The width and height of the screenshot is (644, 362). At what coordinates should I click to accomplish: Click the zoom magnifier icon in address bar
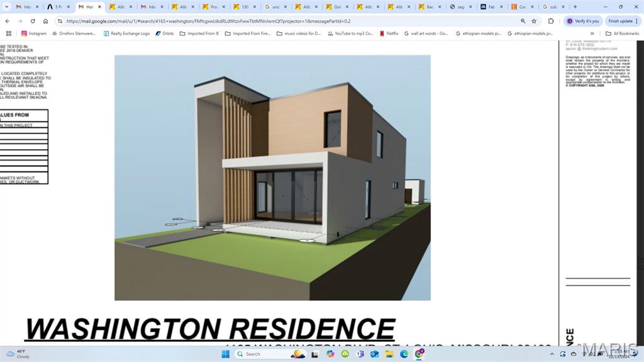523,21
